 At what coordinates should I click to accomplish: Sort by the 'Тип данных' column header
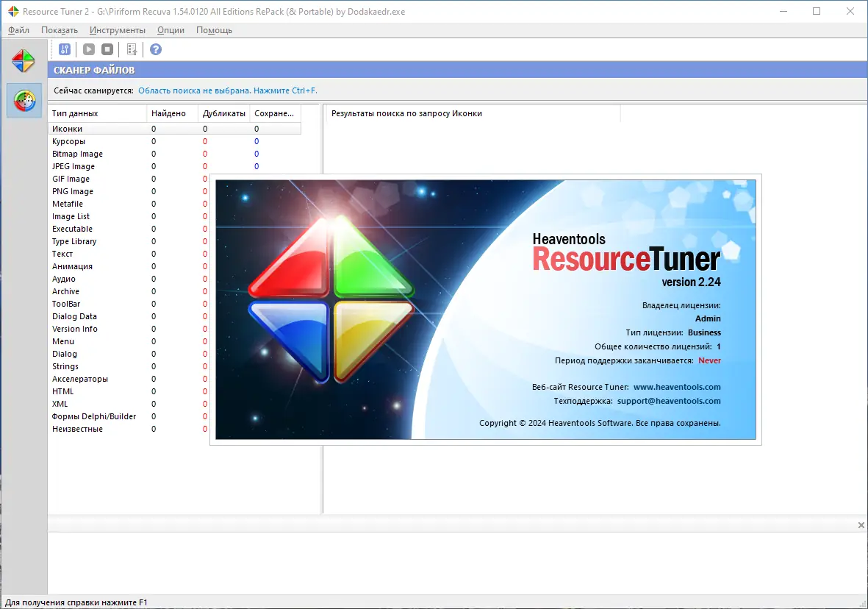coord(98,113)
